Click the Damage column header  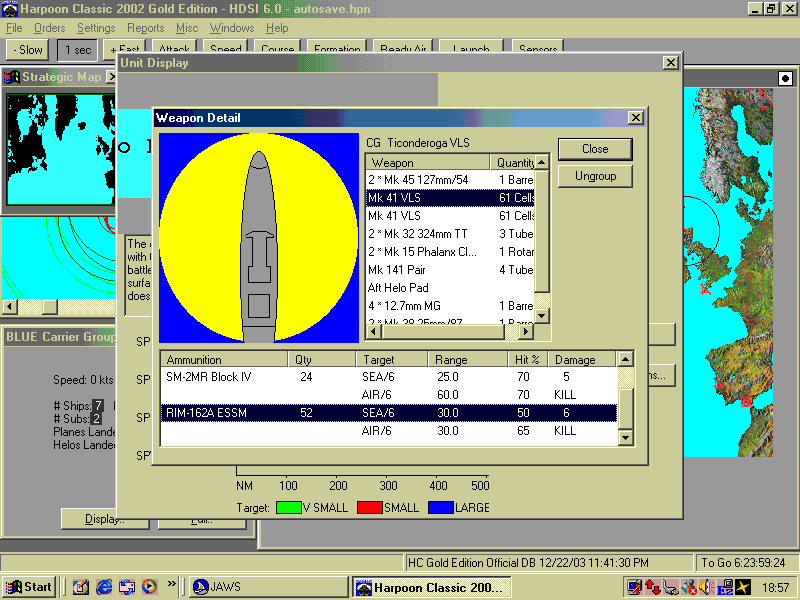(x=582, y=360)
